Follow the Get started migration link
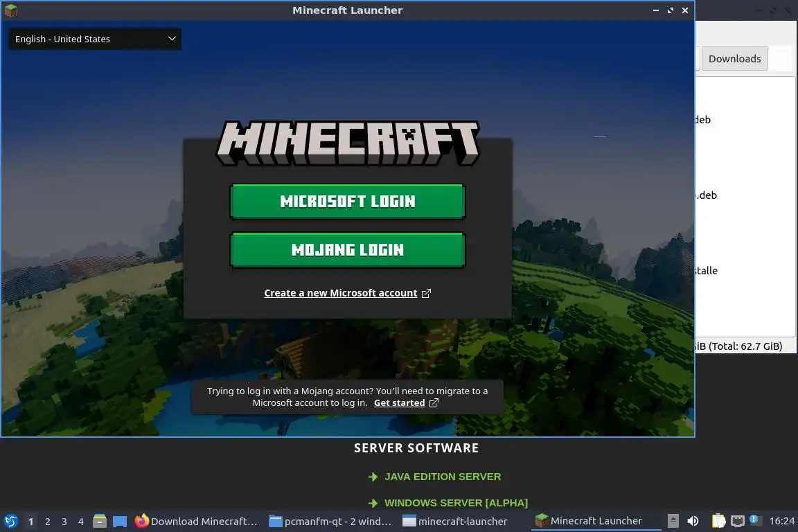 point(400,402)
